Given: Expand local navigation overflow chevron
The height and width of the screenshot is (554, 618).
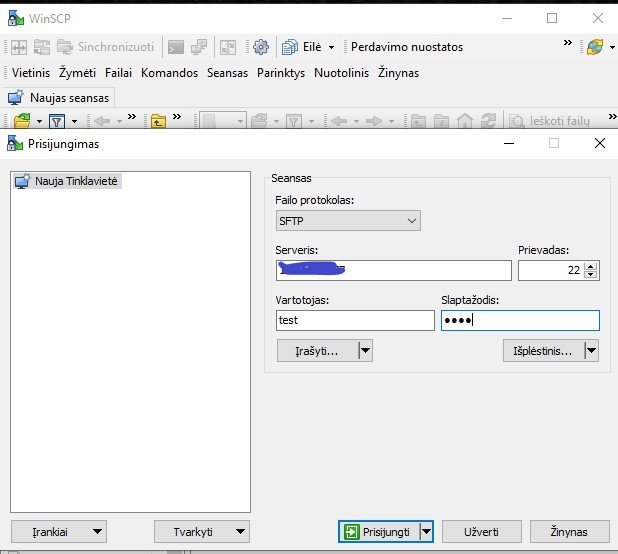Looking at the screenshot, I should coord(132,116).
